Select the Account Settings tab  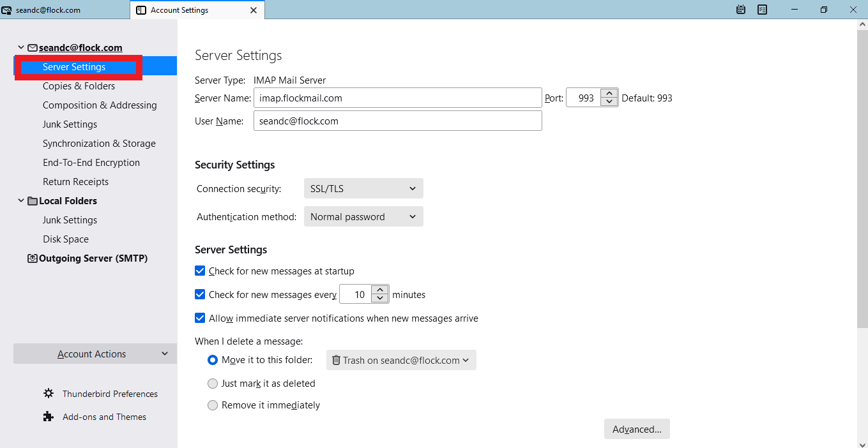(198, 10)
